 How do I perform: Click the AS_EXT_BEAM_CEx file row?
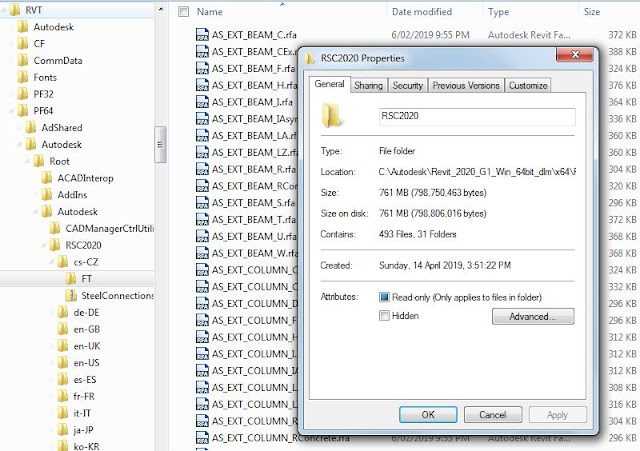pyautogui.click(x=247, y=51)
